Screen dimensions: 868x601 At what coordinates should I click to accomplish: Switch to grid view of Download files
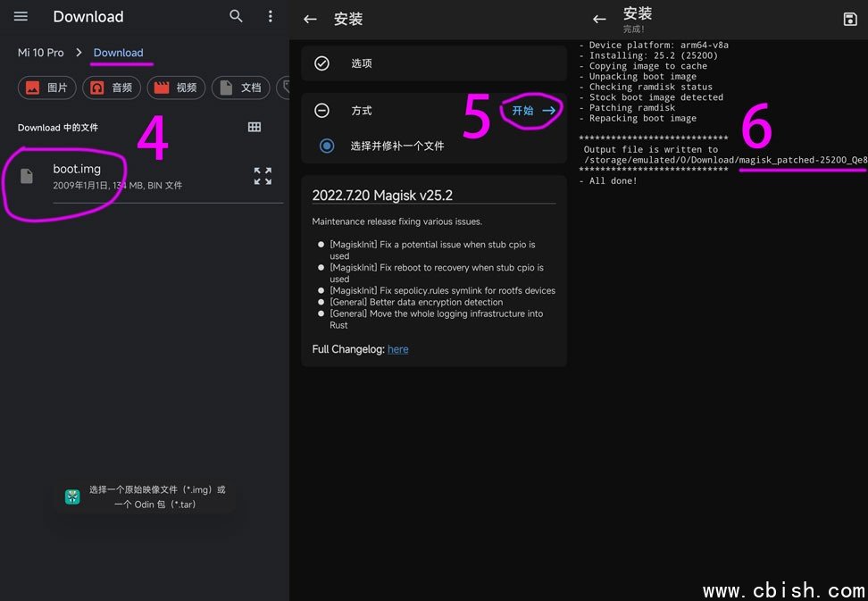(x=255, y=128)
